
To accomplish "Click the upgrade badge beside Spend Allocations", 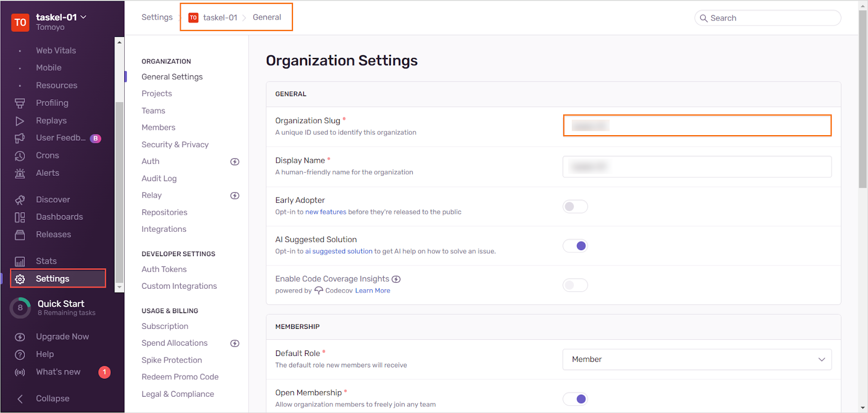I will [235, 344].
